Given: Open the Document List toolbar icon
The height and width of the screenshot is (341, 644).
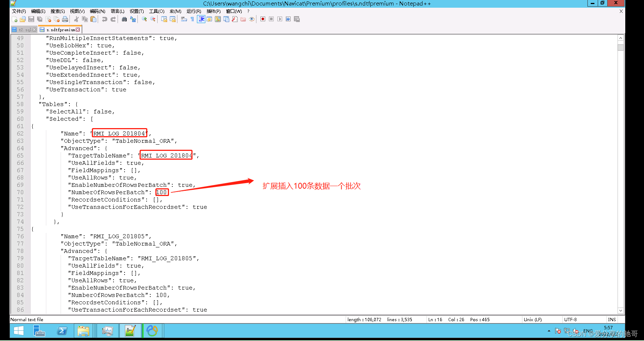Looking at the screenshot, I should pyautogui.click(x=226, y=19).
